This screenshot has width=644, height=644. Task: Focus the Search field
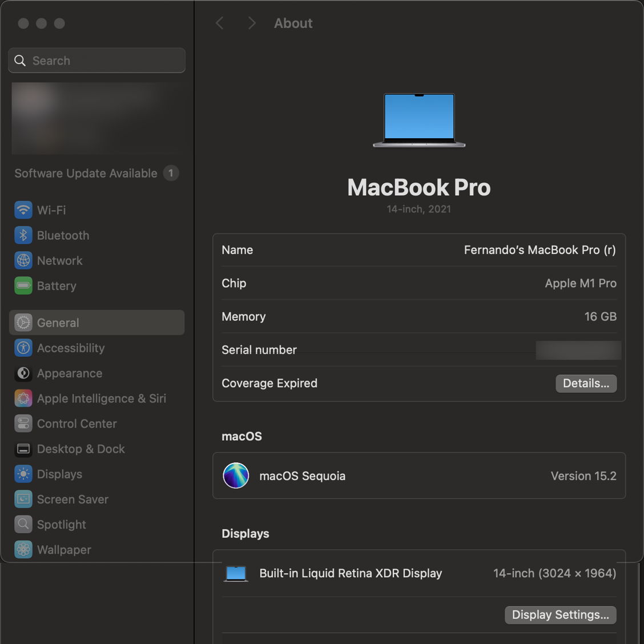click(x=96, y=61)
